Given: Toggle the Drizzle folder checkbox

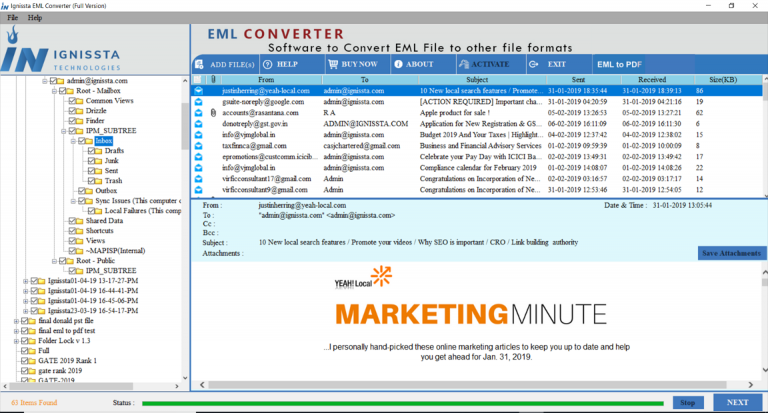Looking at the screenshot, I should (x=72, y=111).
